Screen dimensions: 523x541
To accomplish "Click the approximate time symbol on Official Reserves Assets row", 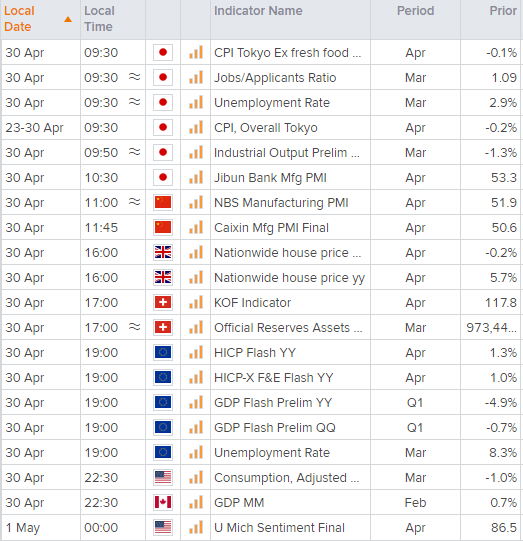I will click(x=135, y=326).
